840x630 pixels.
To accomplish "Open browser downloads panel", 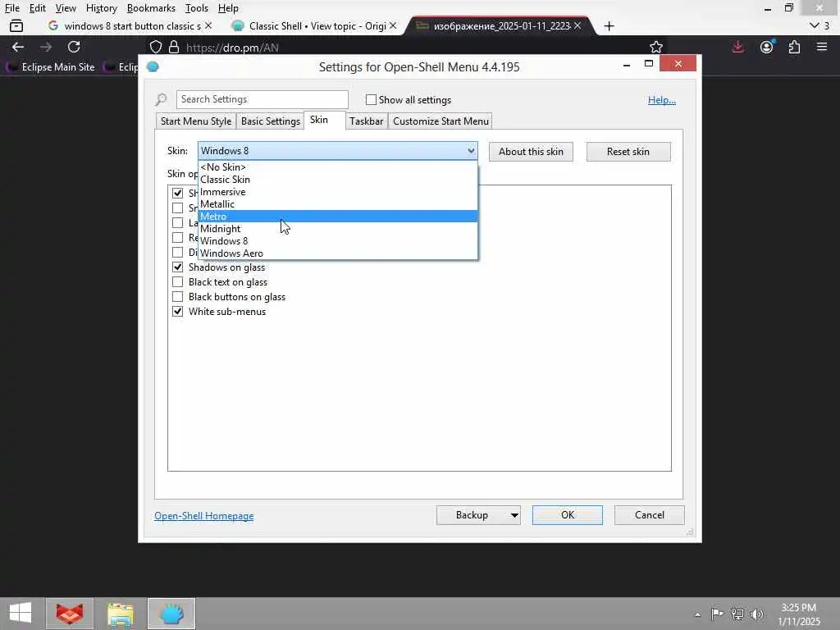I will click(737, 47).
